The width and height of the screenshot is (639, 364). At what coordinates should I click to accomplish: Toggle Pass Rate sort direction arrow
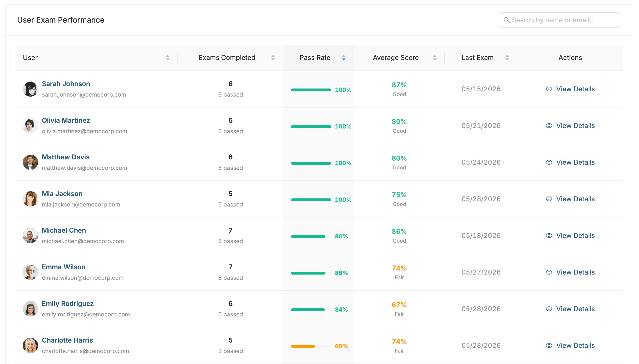[x=344, y=58]
